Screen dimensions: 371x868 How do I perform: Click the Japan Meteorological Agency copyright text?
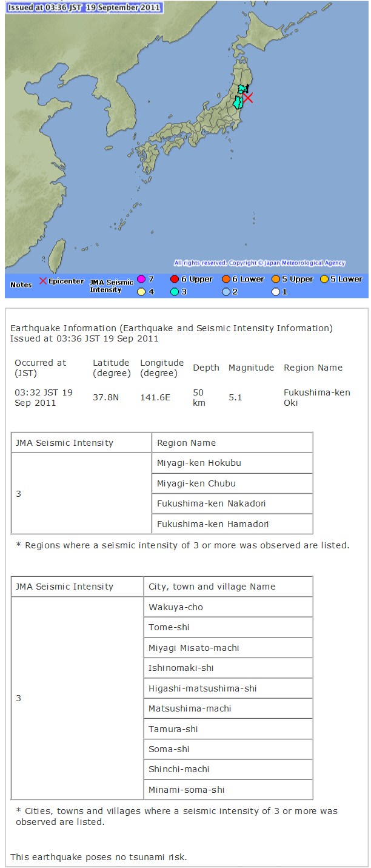(x=259, y=263)
